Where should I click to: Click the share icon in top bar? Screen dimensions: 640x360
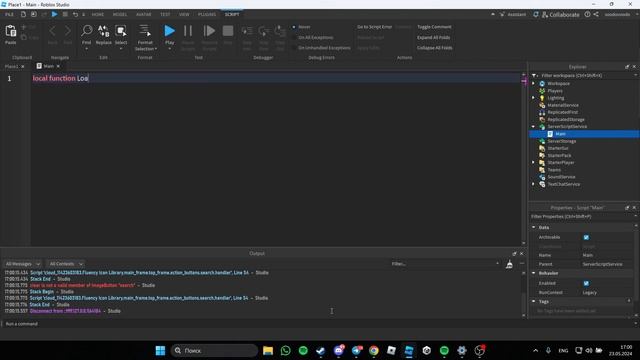[596, 14]
